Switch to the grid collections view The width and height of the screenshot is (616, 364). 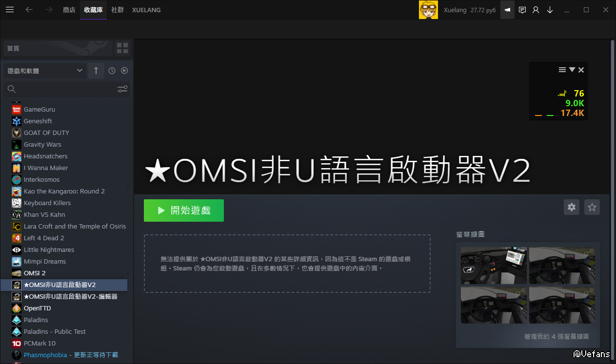click(x=122, y=48)
